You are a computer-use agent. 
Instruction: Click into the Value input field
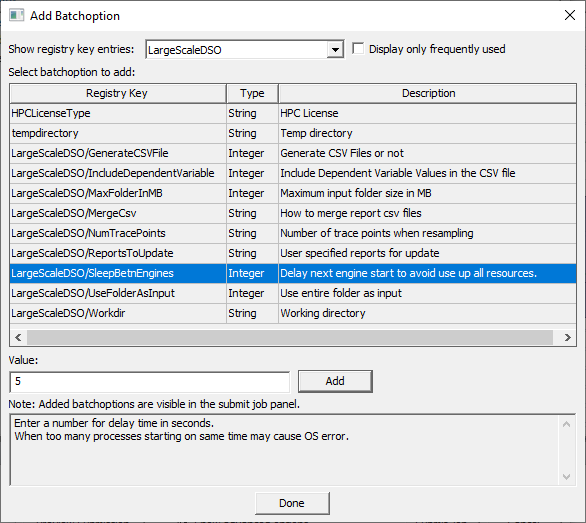point(149,382)
